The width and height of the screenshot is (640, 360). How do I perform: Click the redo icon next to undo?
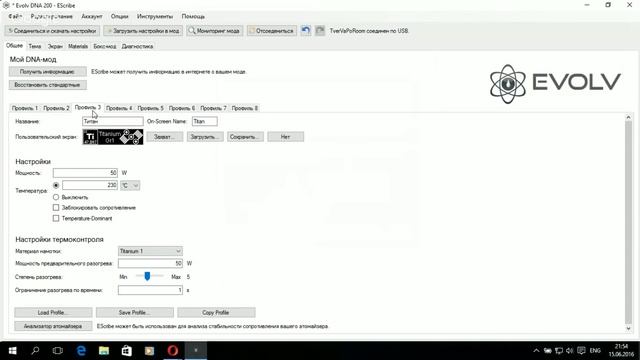pyautogui.click(x=320, y=31)
